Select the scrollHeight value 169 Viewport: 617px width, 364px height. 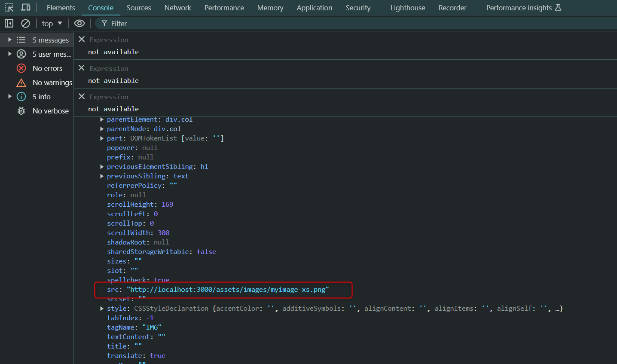[x=167, y=205]
